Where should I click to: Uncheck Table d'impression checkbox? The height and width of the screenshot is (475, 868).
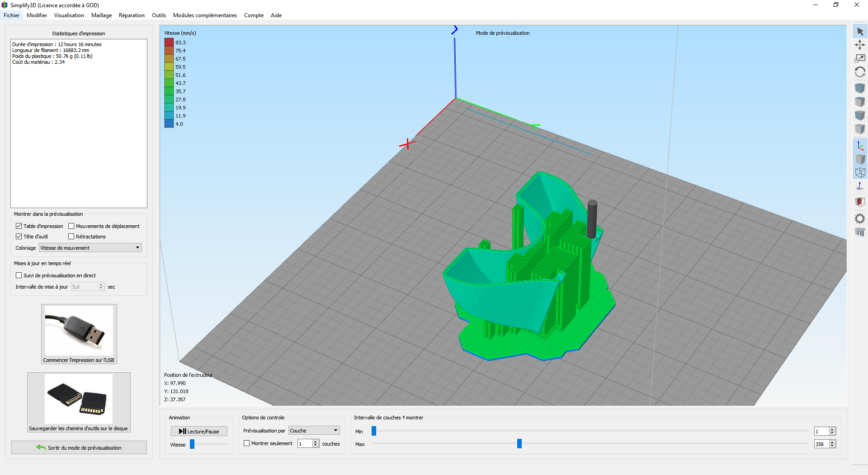pyautogui.click(x=19, y=226)
